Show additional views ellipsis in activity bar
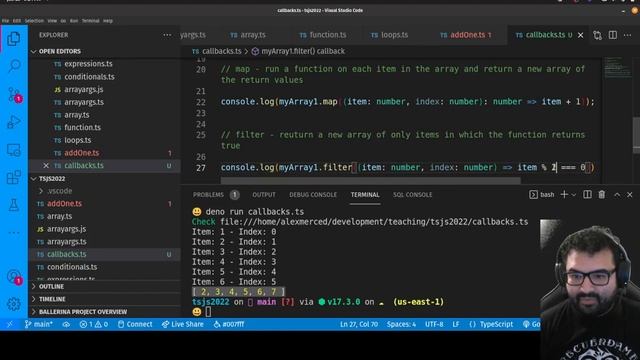 pos(14,233)
